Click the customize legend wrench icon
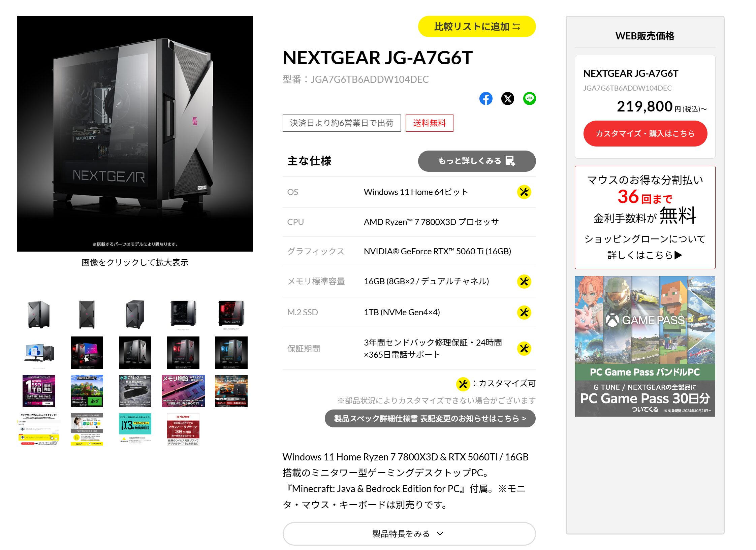The height and width of the screenshot is (550, 756). pos(463,384)
